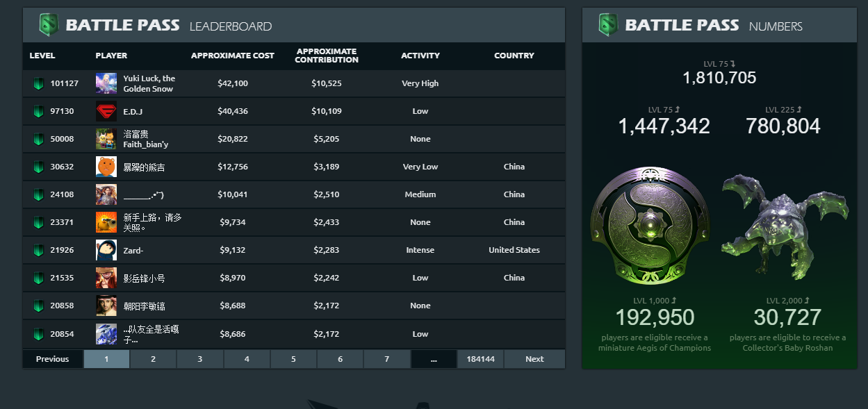Screen dimensions: 868x409
Task: Click the PLAYER column header
Action: (111, 56)
